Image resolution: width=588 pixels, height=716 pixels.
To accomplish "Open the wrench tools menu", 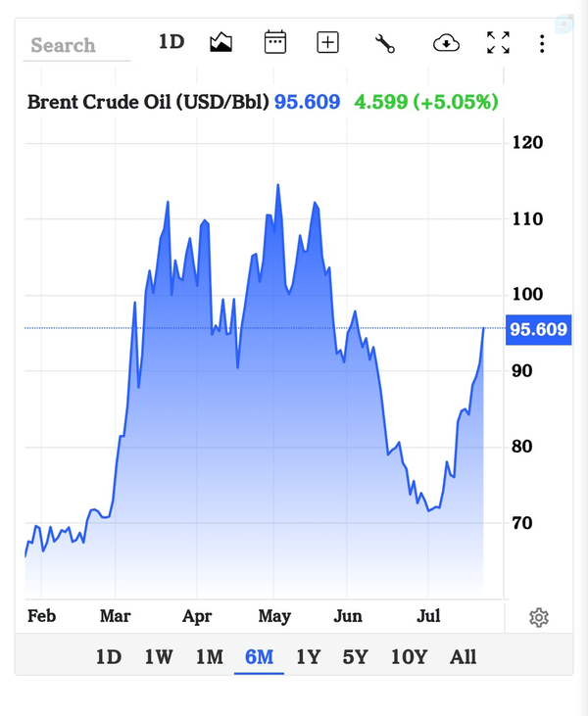I will point(385,43).
